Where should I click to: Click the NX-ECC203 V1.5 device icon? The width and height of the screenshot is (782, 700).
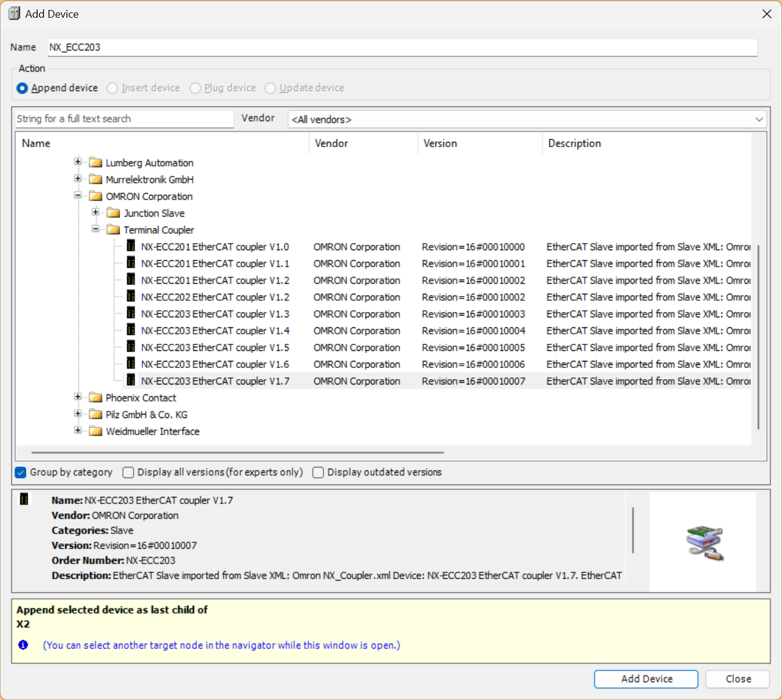coord(131,347)
